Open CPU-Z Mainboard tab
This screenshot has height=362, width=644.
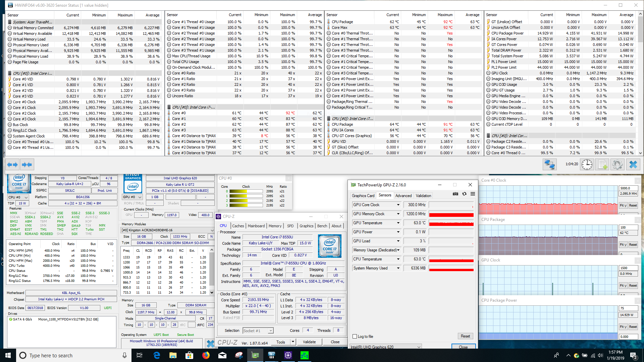coord(256,226)
